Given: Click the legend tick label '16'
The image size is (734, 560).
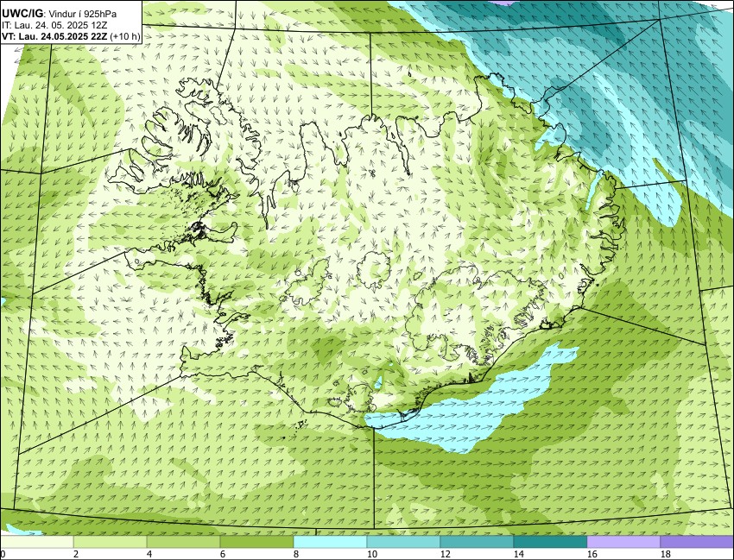Looking at the screenshot, I should [x=592, y=554].
